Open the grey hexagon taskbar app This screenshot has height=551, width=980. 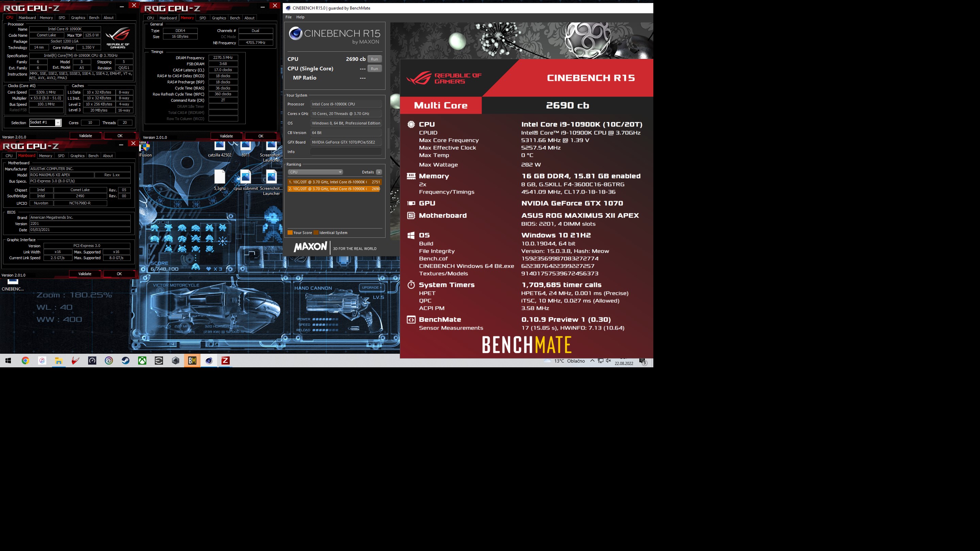pyautogui.click(x=175, y=361)
